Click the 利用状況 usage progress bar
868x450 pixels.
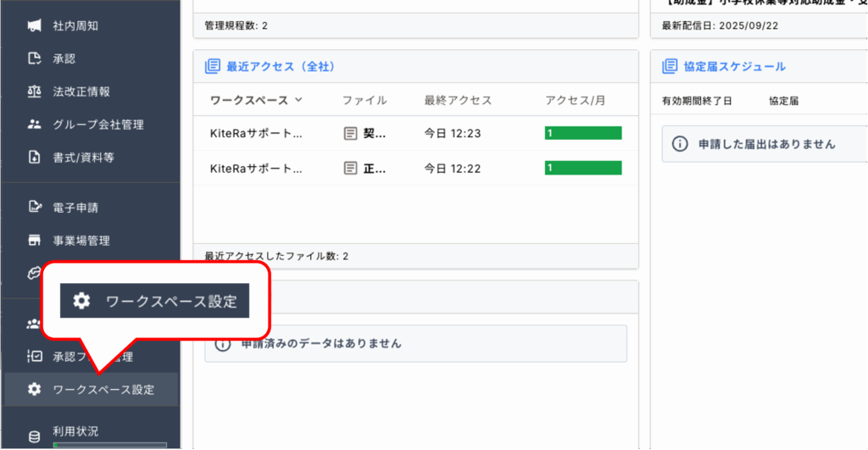click(109, 445)
